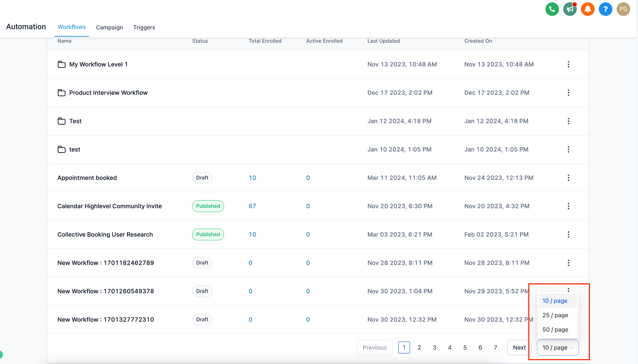Open the Collective Booking User Research workflow
The image size is (638, 364).
pyautogui.click(x=105, y=234)
